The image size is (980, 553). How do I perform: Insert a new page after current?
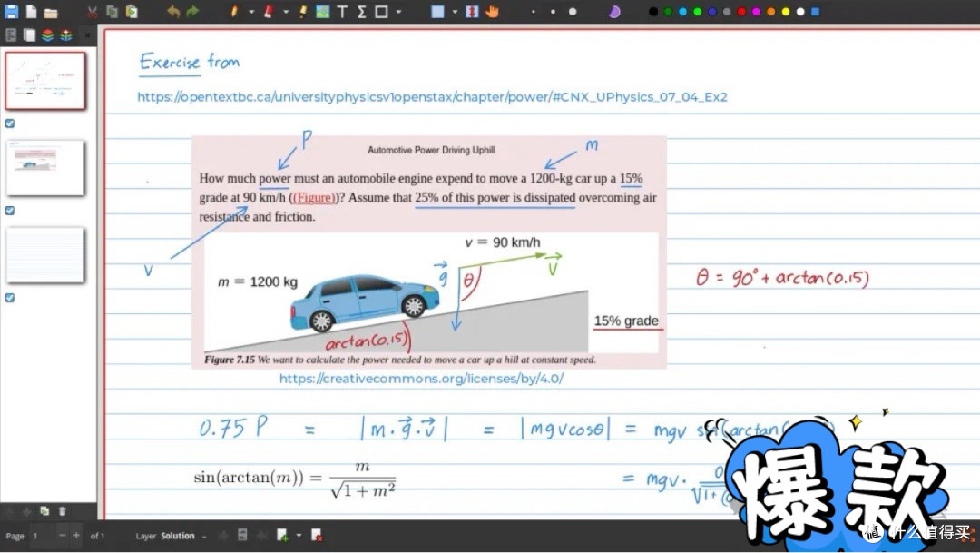[x=282, y=536]
